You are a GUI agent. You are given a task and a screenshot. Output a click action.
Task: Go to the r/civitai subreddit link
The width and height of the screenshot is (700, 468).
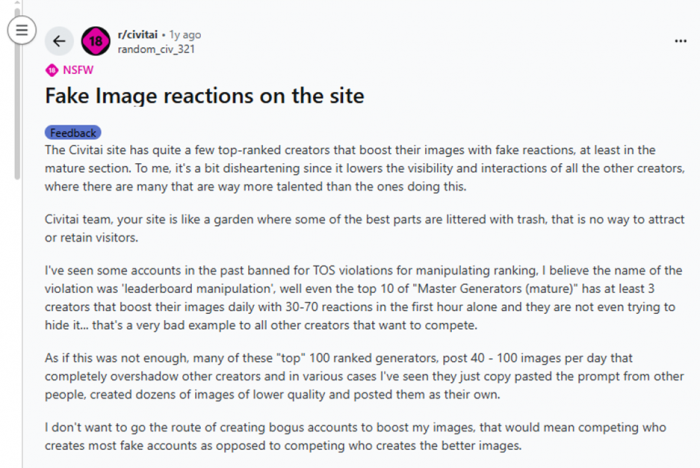click(142, 35)
